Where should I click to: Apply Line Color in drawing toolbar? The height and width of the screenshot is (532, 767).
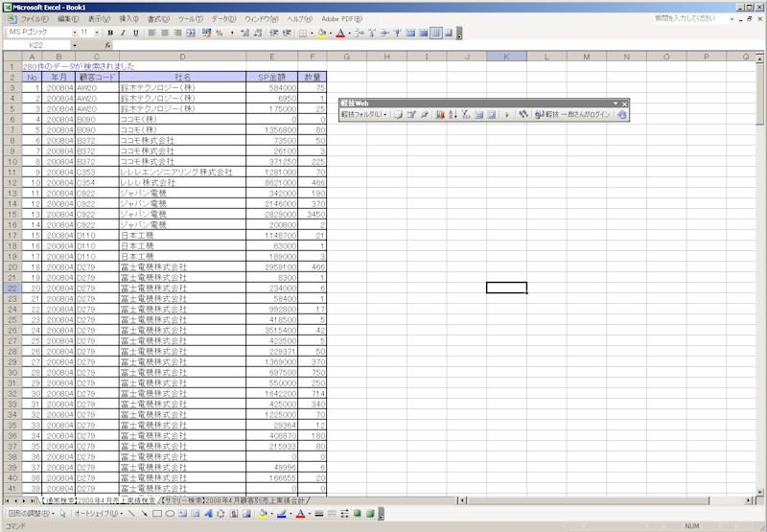(281, 514)
